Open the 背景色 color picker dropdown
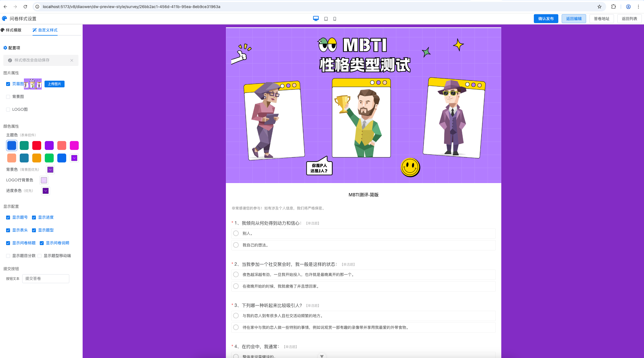The image size is (644, 358). click(50, 170)
